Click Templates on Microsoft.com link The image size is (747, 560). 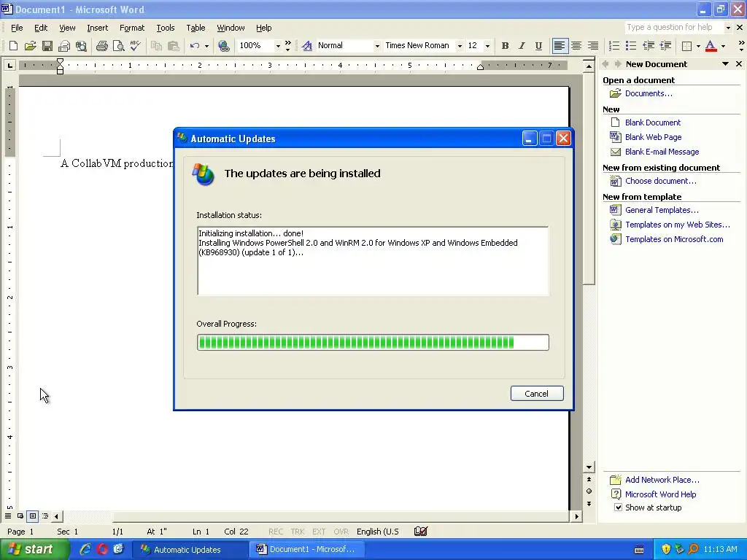click(x=674, y=239)
